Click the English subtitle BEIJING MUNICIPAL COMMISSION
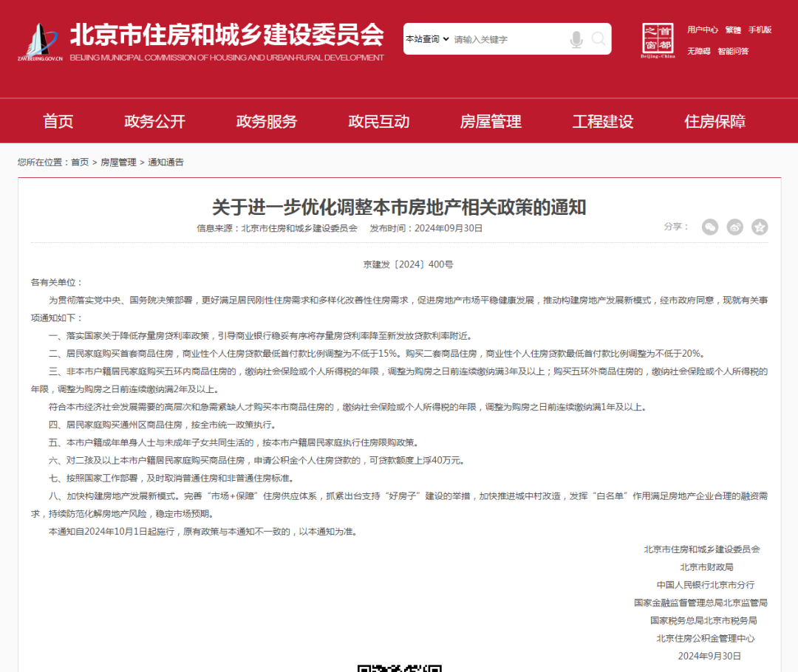The image size is (798, 672). pyautogui.click(x=227, y=58)
